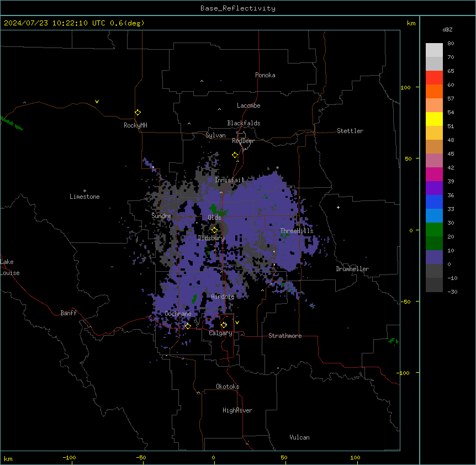The height and width of the screenshot is (465, 476).
Task: Click the dBZ legend heading
Action: point(447,29)
